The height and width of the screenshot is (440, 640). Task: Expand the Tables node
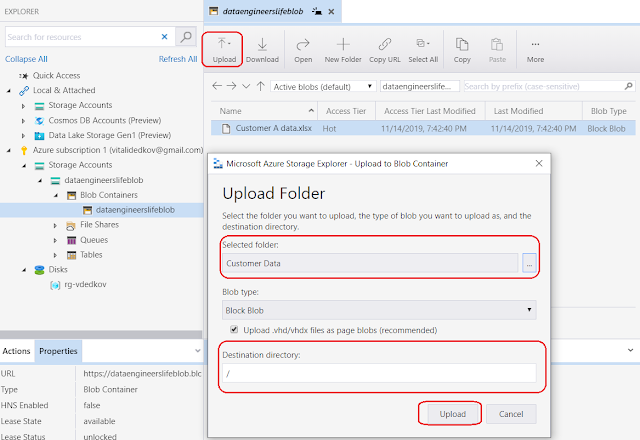55,255
